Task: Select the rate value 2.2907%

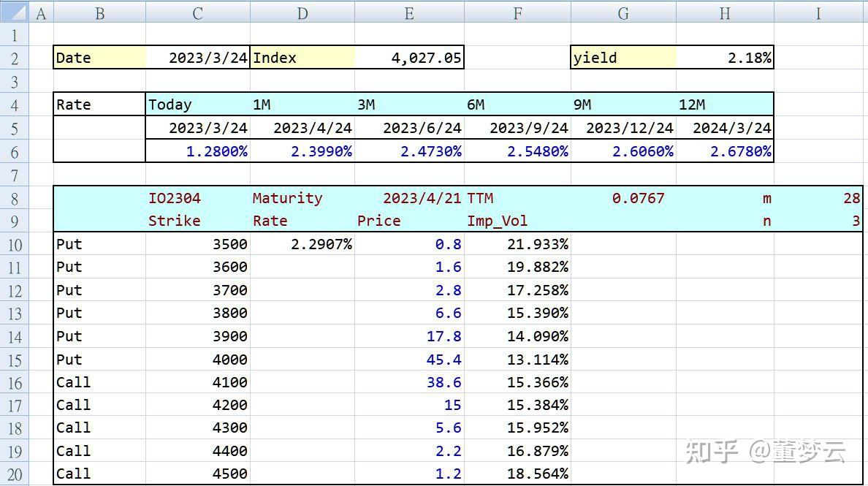Action: pyautogui.click(x=302, y=244)
